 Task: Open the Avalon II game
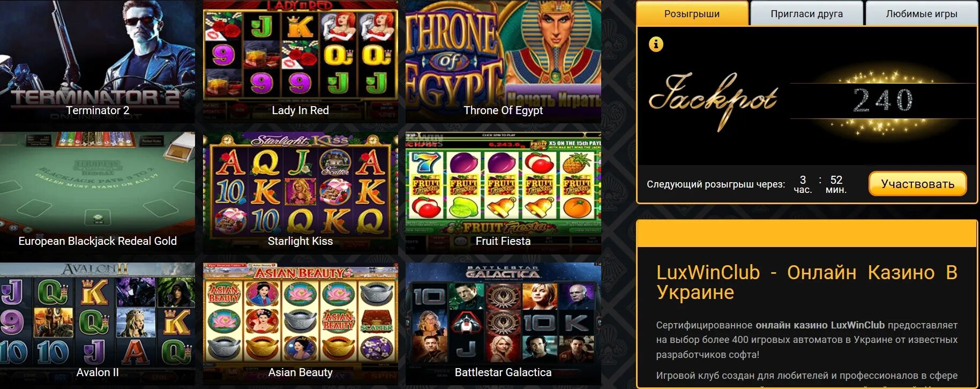coord(98,324)
